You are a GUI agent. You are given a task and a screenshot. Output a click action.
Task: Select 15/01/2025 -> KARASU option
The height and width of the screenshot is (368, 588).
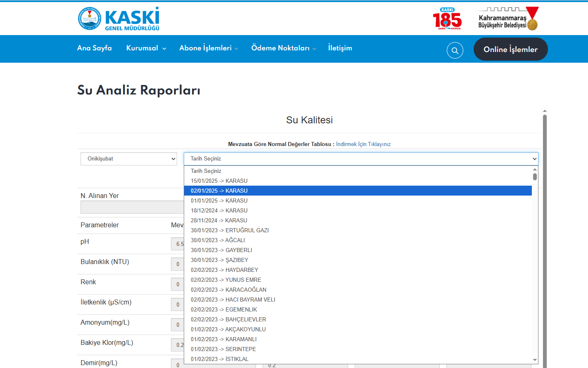[219, 181]
